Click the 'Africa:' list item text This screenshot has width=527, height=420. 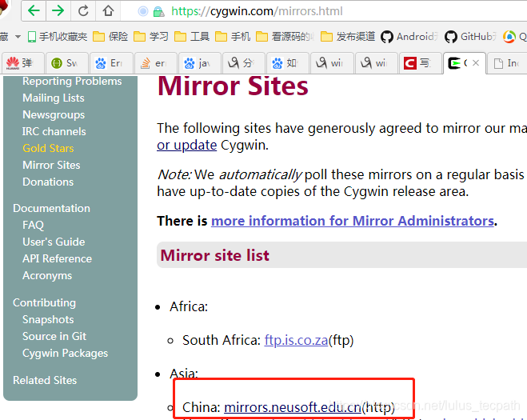pyautogui.click(x=189, y=306)
